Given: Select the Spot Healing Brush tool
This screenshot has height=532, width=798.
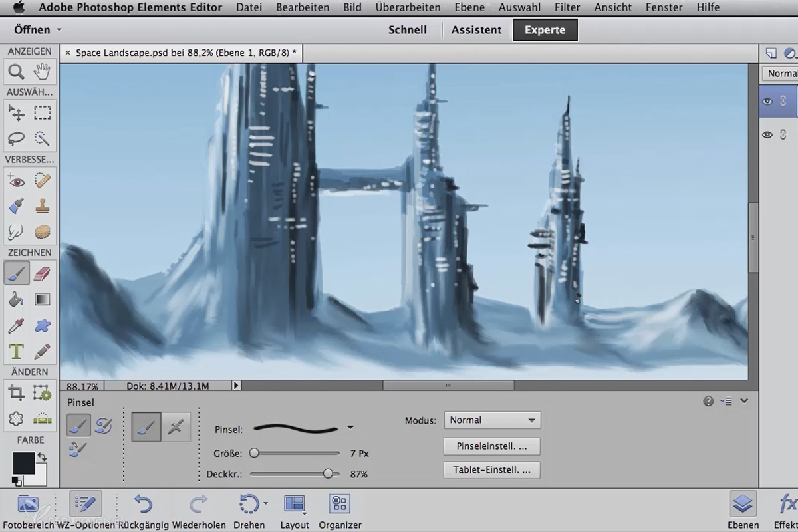Looking at the screenshot, I should pos(42,180).
